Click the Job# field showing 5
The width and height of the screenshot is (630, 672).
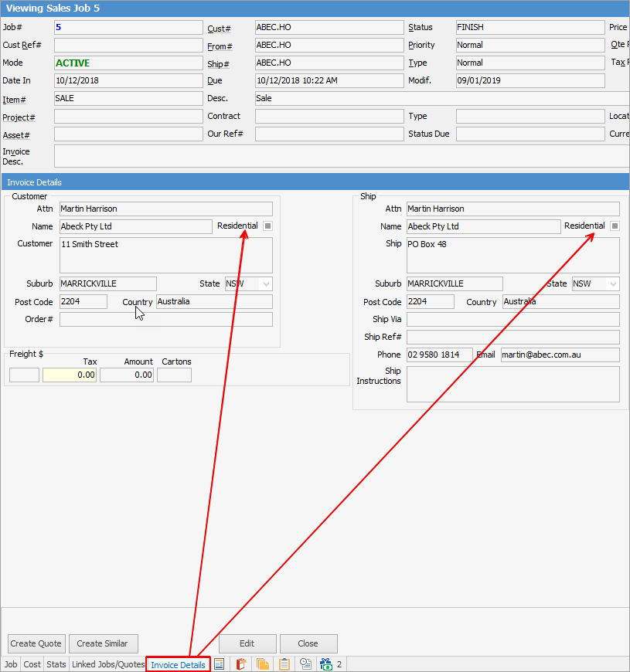pyautogui.click(x=128, y=28)
